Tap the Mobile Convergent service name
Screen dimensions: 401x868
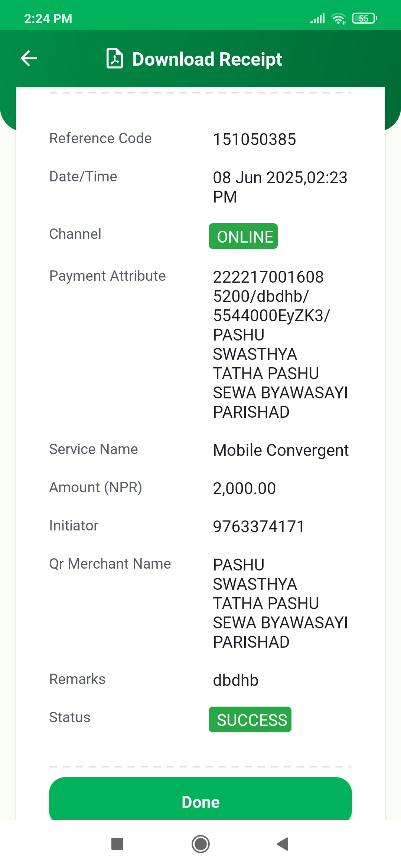(281, 450)
